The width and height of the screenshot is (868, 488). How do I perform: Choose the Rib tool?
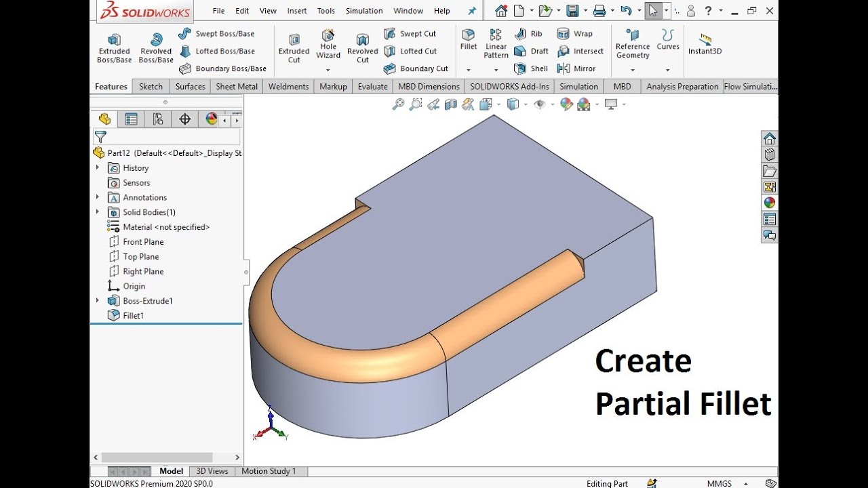pos(528,33)
